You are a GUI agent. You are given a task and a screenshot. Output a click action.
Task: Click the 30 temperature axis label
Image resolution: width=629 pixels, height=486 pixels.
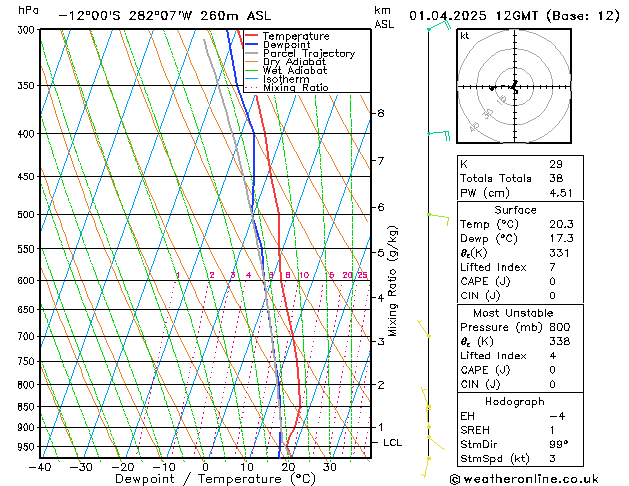(x=330, y=467)
